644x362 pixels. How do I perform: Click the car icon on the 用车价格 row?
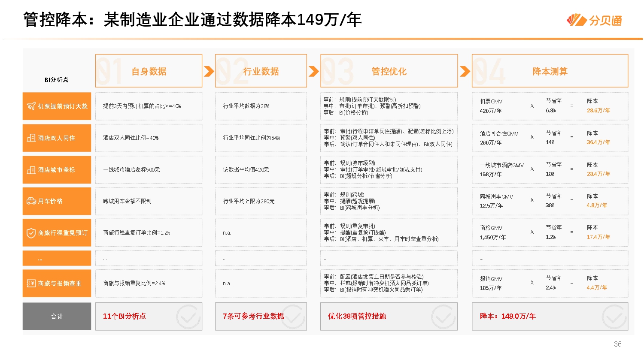pos(31,201)
